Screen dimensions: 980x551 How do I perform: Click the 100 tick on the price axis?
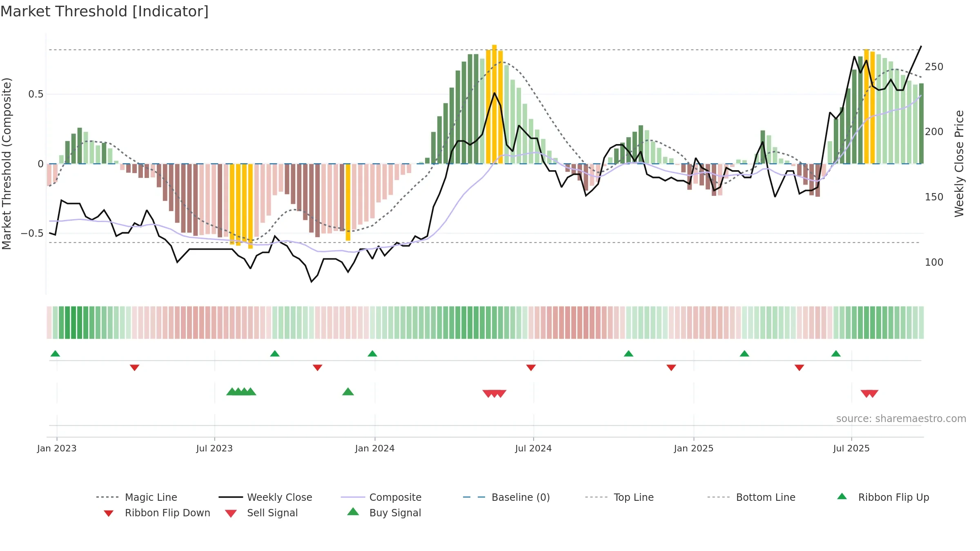click(934, 262)
